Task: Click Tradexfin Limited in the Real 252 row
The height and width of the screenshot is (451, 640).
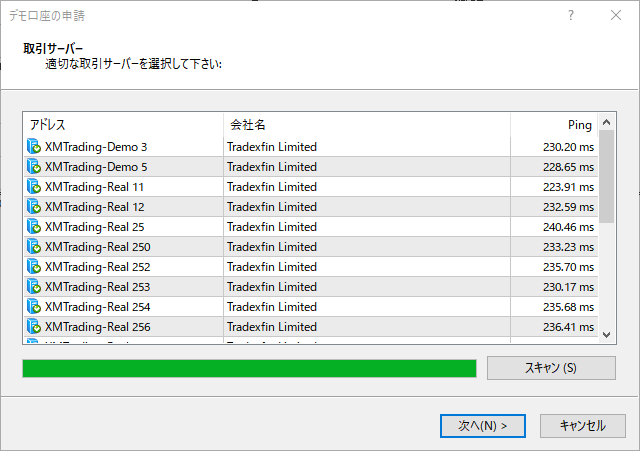Action: tap(272, 267)
